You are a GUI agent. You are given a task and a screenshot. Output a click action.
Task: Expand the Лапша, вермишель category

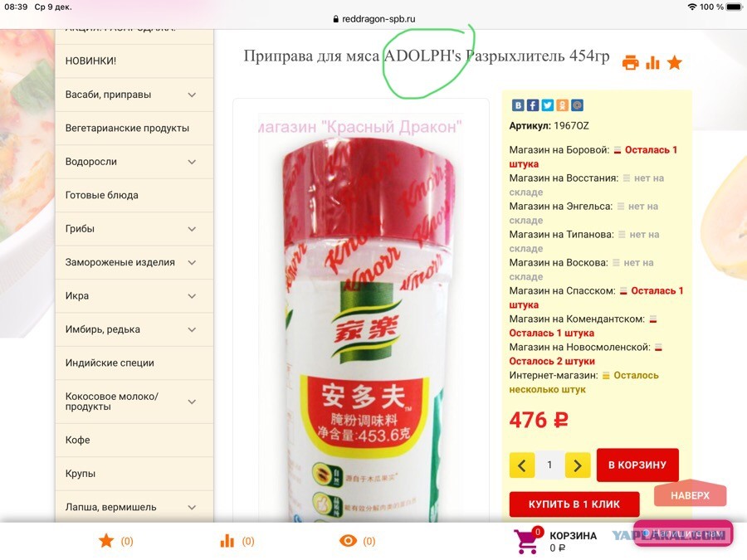click(192, 508)
